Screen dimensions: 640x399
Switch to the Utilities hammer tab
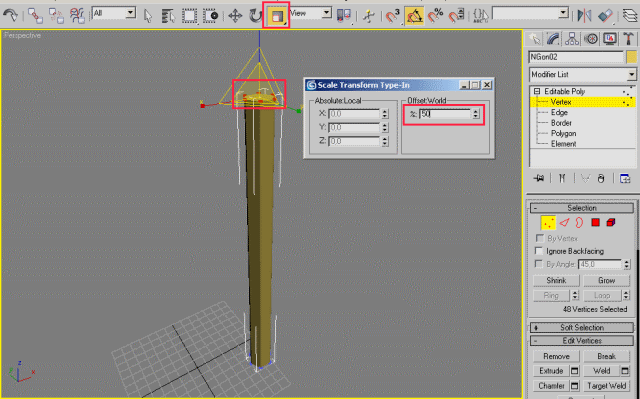[x=629, y=39]
